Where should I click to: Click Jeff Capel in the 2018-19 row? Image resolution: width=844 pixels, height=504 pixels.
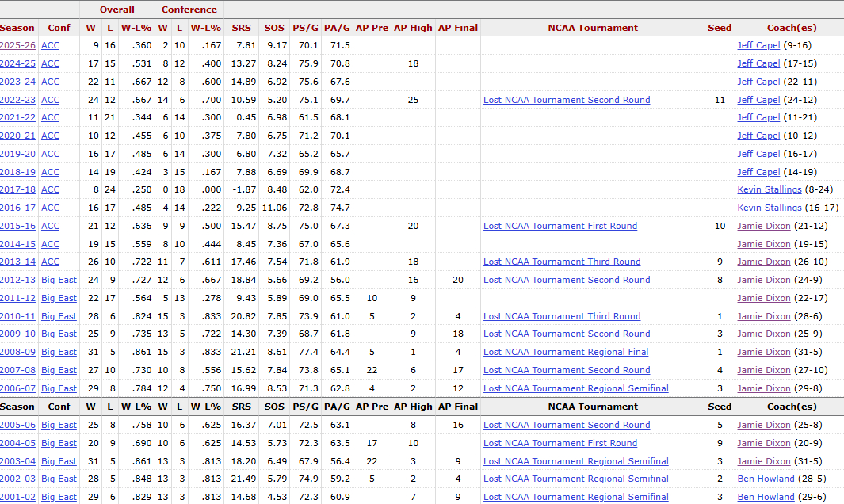click(758, 172)
